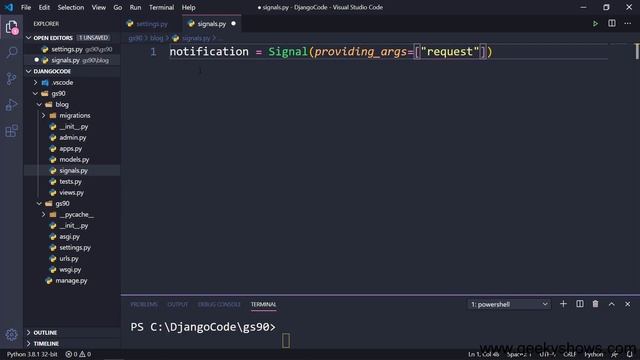Click errors and warnings status icon
The width and height of the screenshot is (640, 360).
pos(78,354)
